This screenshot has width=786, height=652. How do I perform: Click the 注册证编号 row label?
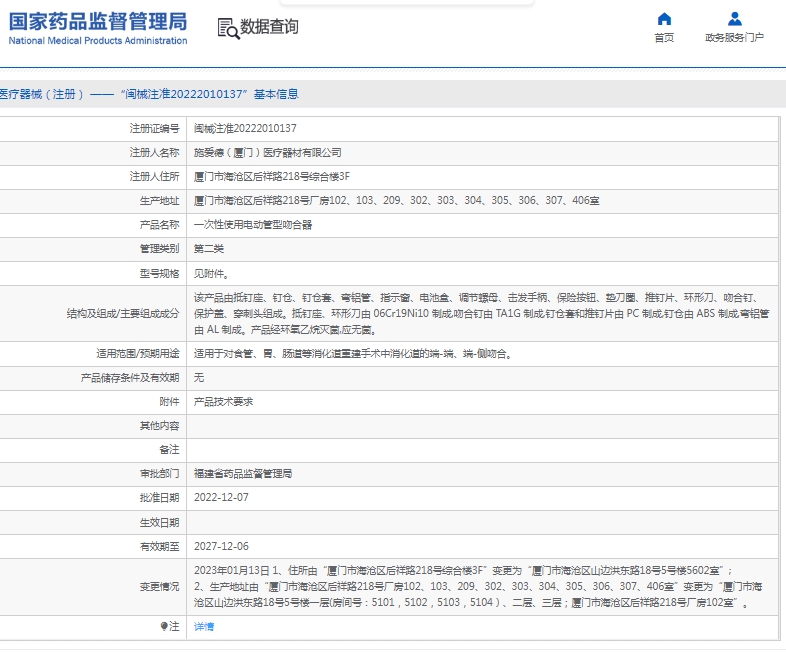click(x=154, y=128)
